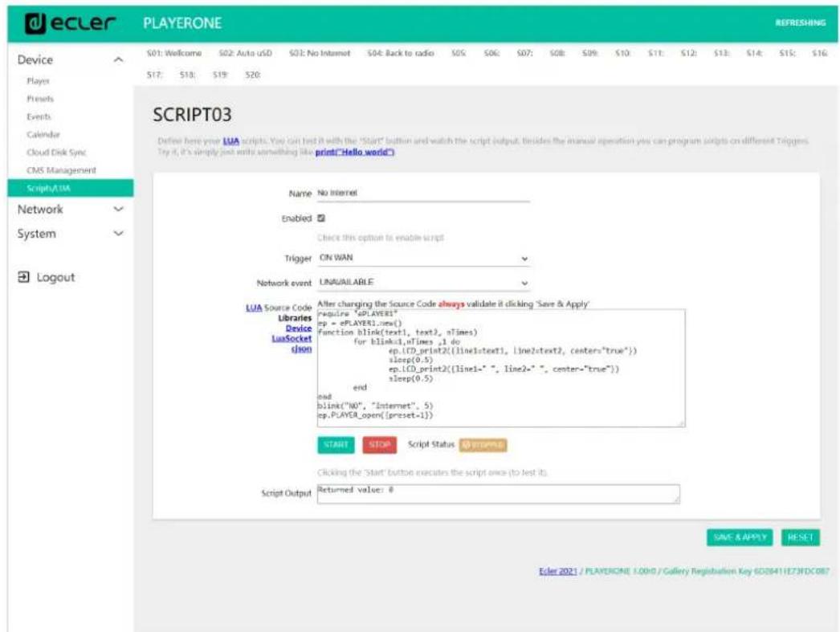Open the S01: Wellcome script tab

174,53
